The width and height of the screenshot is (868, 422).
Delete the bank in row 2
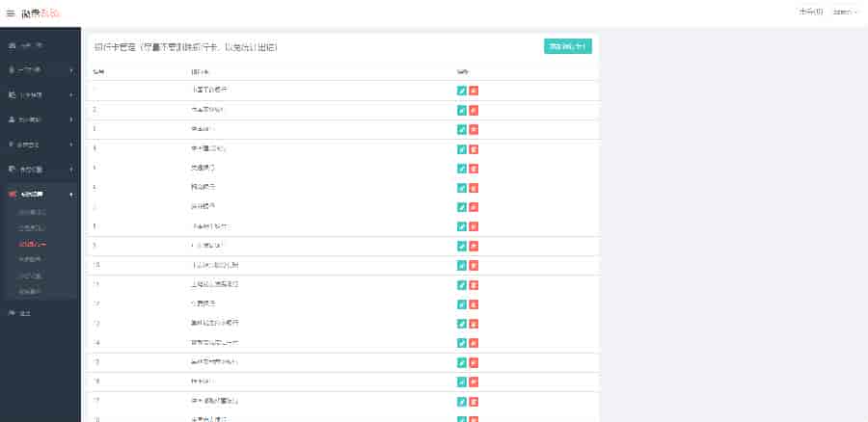tap(474, 110)
